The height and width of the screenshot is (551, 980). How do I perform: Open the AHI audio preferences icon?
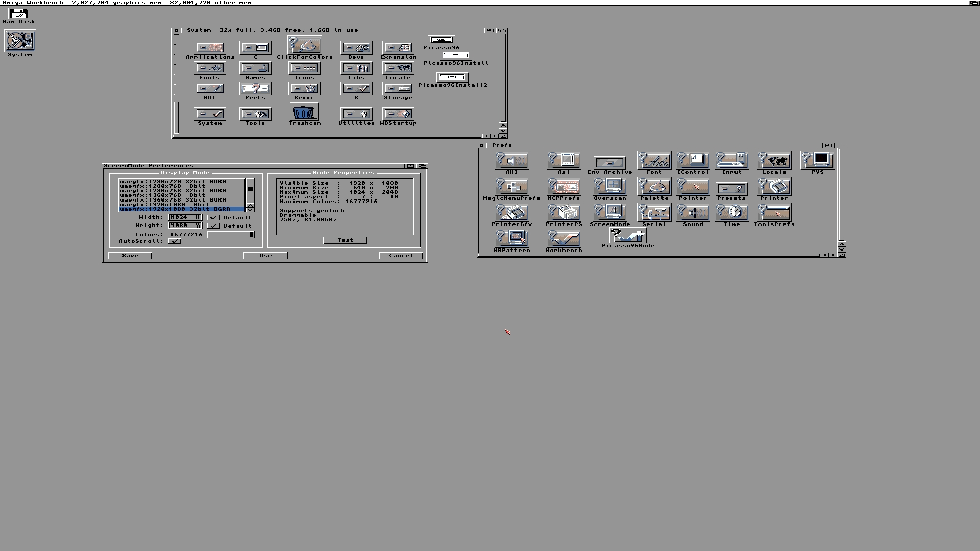[x=511, y=161]
